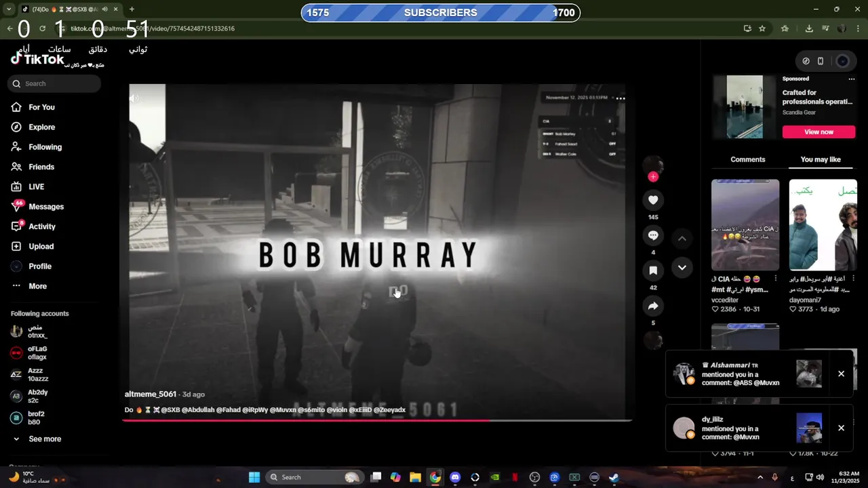Click the View now ad button
Viewport: 868px width, 488px height.
(818, 132)
